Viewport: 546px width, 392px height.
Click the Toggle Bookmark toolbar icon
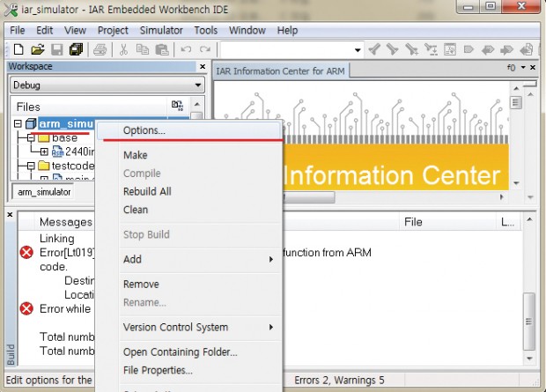pyautogui.click(x=469, y=49)
